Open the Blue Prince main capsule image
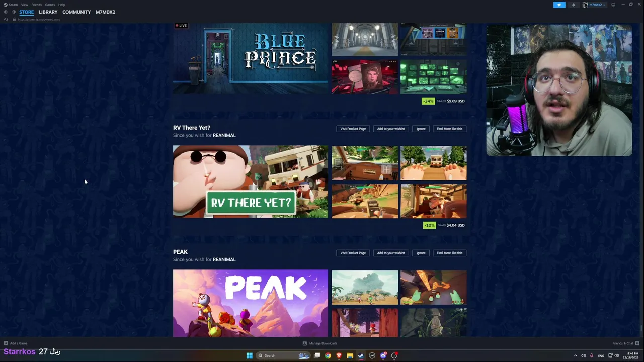 pyautogui.click(x=251, y=58)
